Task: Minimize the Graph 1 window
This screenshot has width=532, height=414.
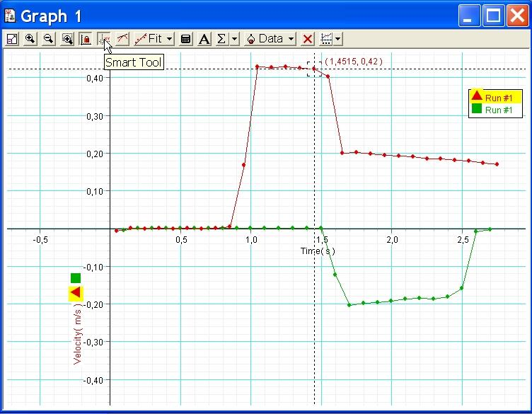Action: 469,16
